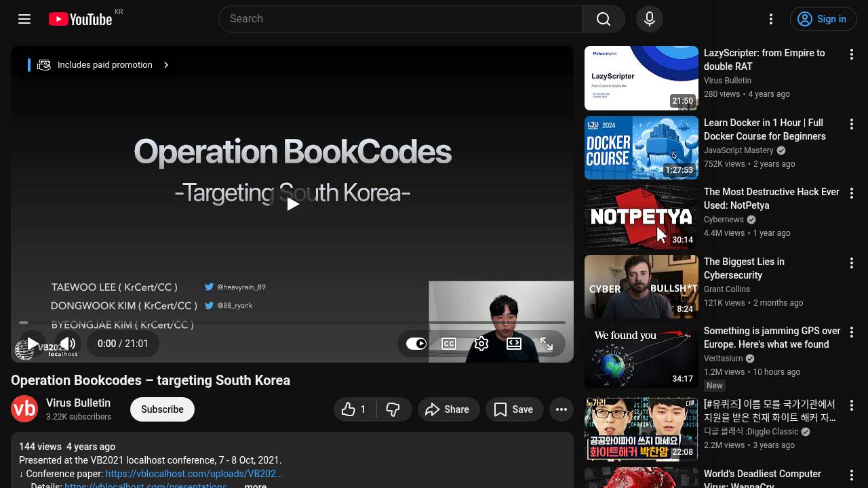Click the time display 0:00 / 21:01

123,344
